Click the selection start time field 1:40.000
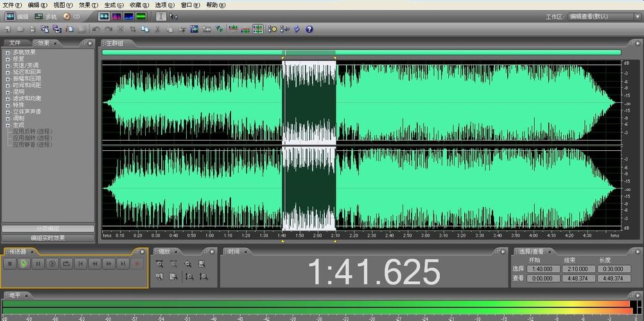The height and width of the screenshot is (321, 644). pos(543,269)
